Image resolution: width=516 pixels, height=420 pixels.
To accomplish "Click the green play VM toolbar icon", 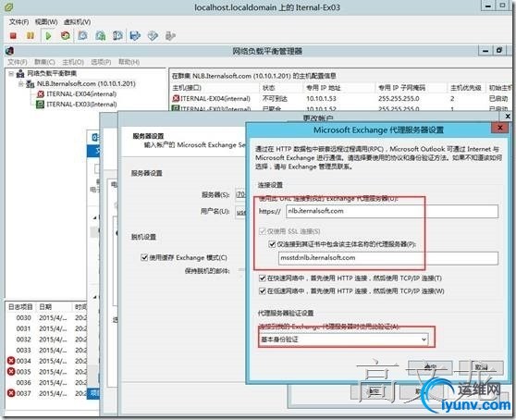I will click(x=48, y=35).
